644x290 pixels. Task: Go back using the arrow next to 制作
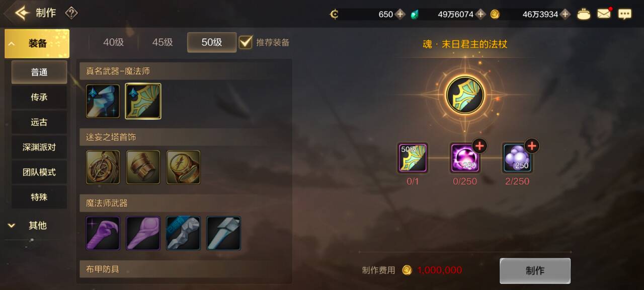coord(22,13)
